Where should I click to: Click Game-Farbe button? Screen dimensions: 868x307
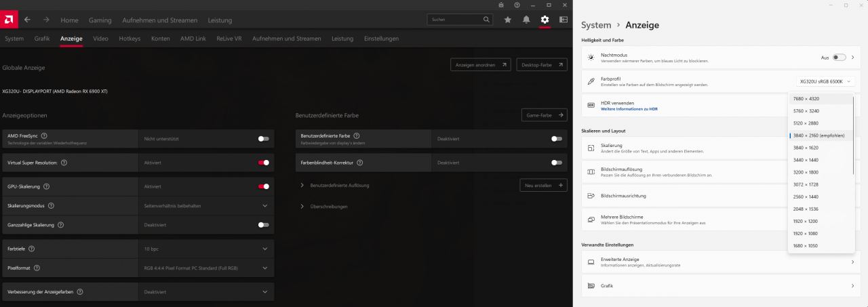544,115
